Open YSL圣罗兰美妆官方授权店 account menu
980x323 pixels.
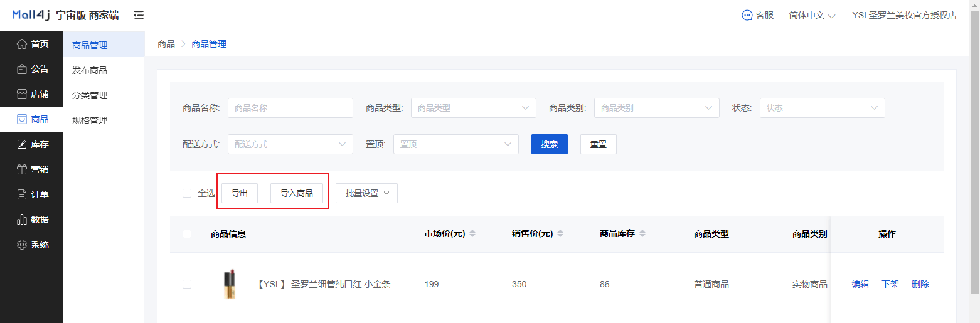[904, 15]
